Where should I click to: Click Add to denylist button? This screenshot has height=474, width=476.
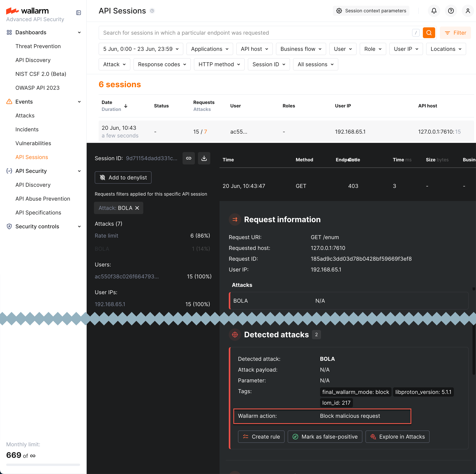pos(123,177)
